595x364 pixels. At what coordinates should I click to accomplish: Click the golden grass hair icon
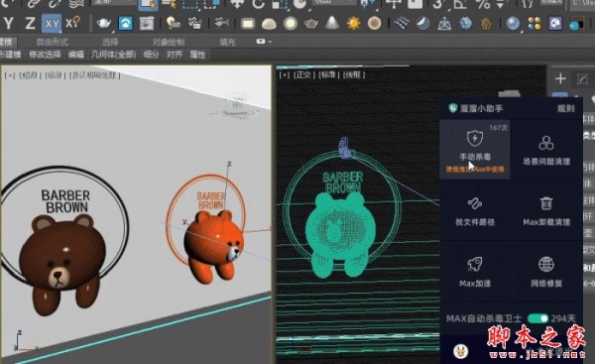coord(486,24)
